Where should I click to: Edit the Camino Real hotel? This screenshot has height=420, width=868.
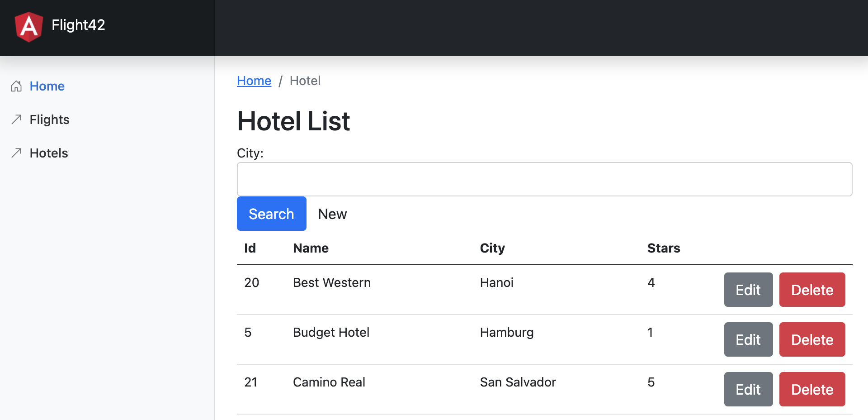tap(748, 389)
